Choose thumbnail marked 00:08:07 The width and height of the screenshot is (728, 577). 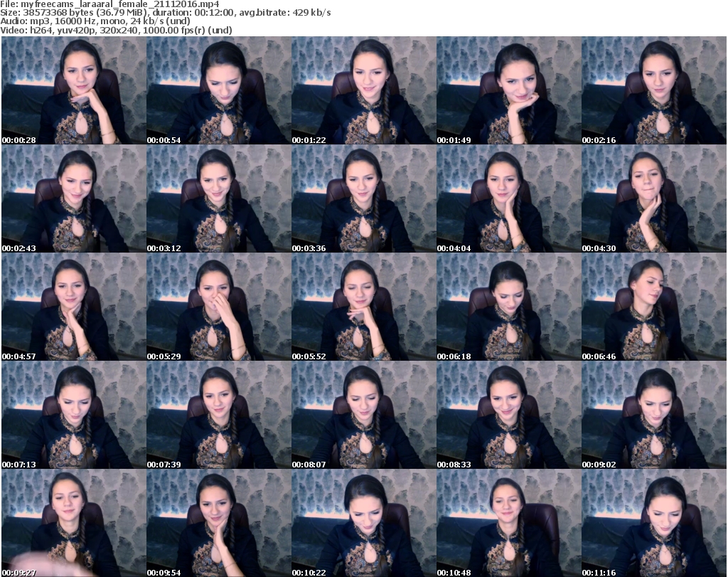[x=363, y=415]
